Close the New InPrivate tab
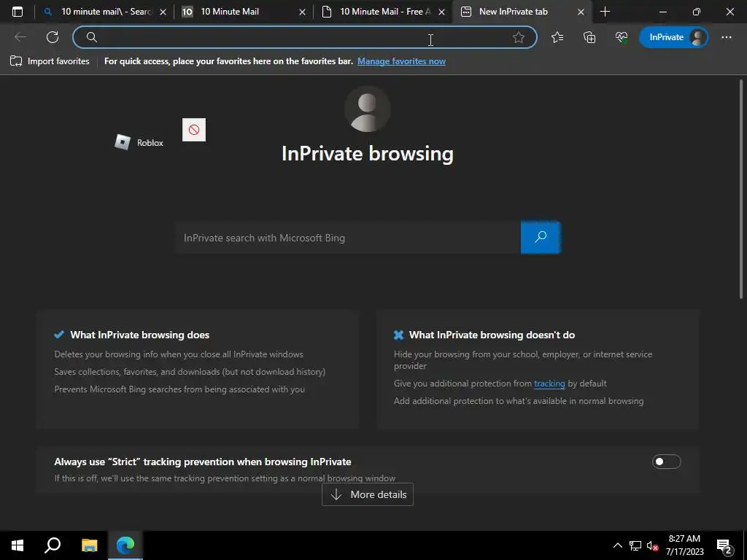The height and width of the screenshot is (560, 747). tap(581, 12)
